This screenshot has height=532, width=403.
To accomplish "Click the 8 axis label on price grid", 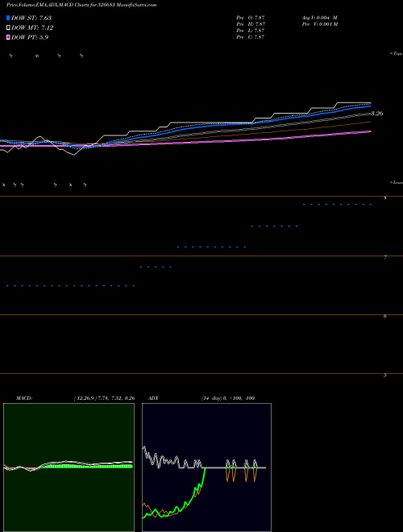I will pyautogui.click(x=385, y=198).
